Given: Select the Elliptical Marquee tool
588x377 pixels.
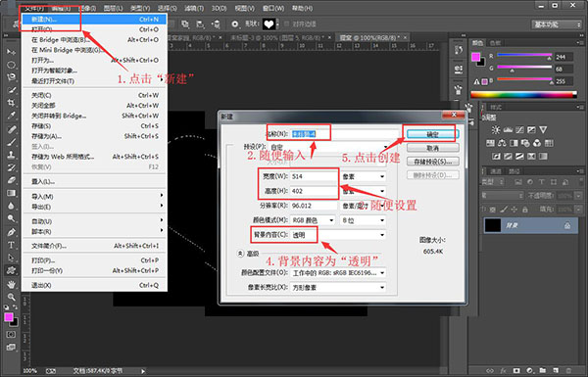Looking at the screenshot, I should pos(11,65).
